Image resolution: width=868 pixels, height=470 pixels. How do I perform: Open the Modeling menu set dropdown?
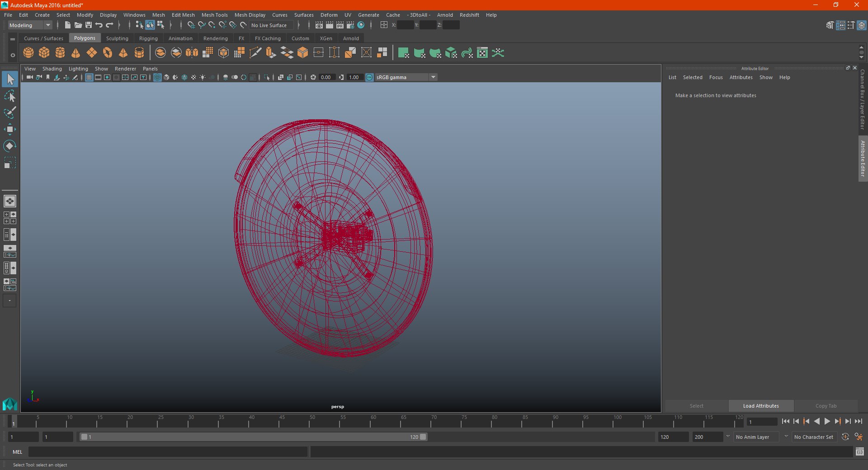(x=30, y=25)
